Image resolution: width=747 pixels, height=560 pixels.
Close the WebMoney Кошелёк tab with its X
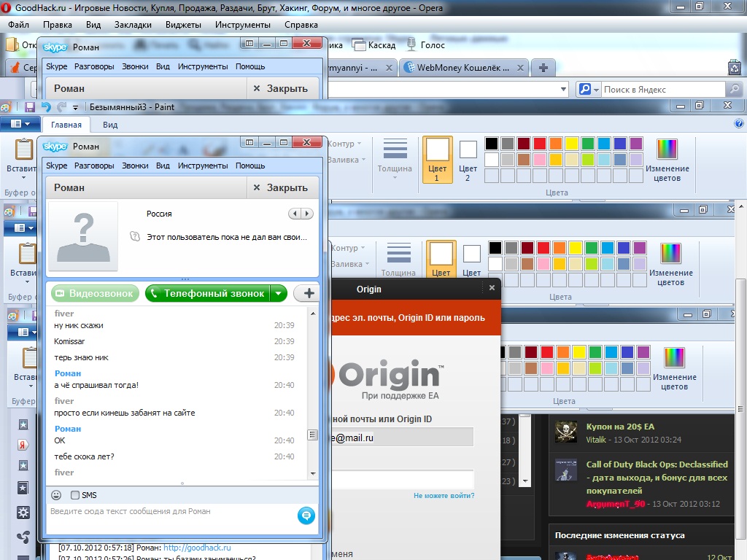point(520,68)
